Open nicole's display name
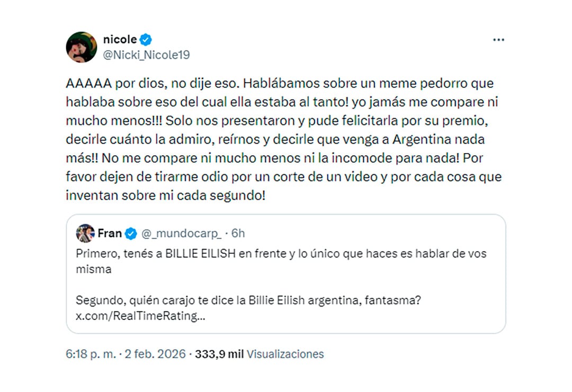 121,38
